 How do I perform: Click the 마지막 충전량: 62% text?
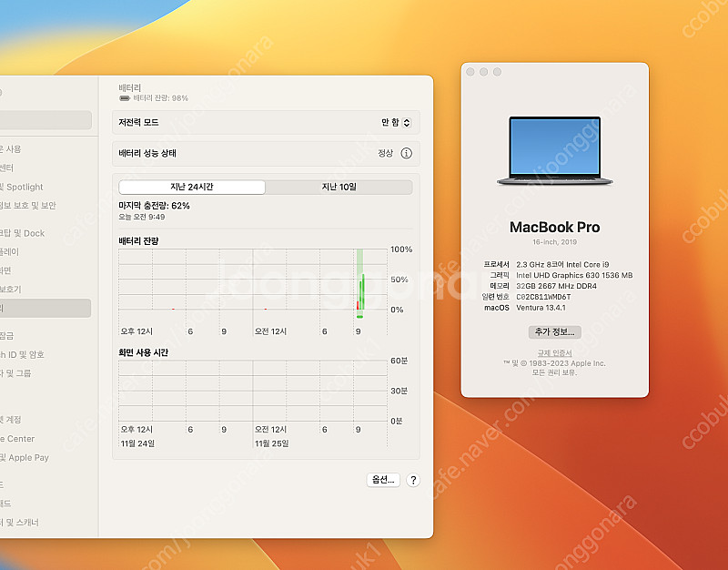[154, 206]
